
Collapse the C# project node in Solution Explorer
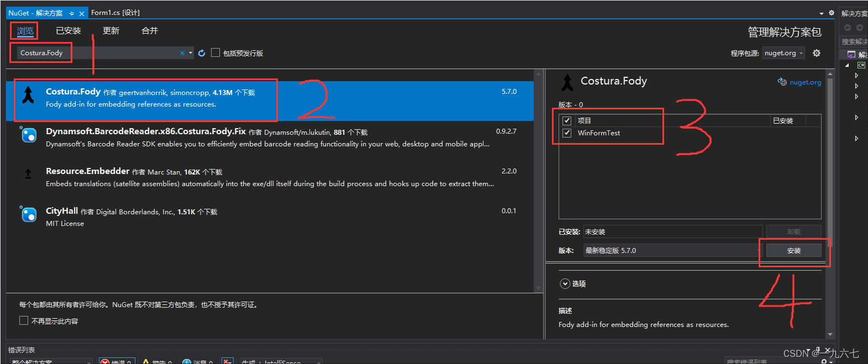847,65
